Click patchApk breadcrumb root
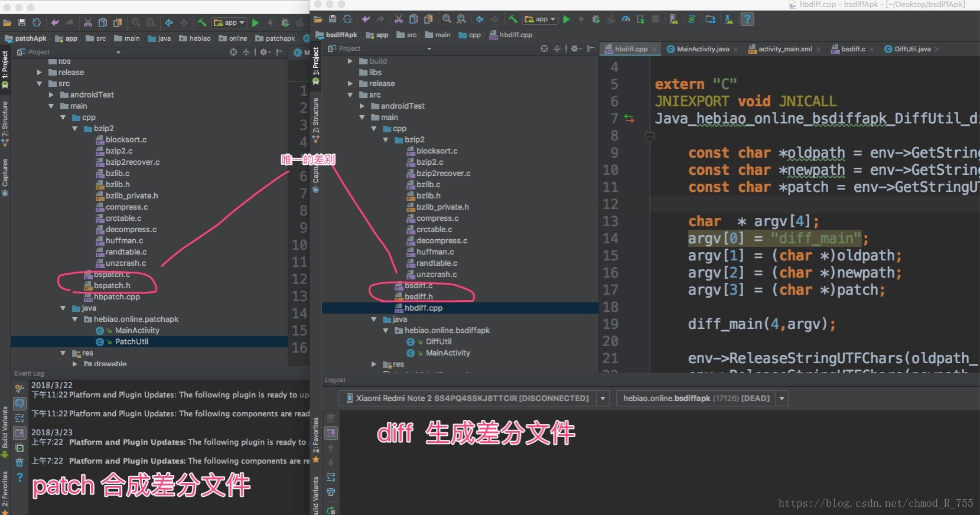 click(25, 38)
